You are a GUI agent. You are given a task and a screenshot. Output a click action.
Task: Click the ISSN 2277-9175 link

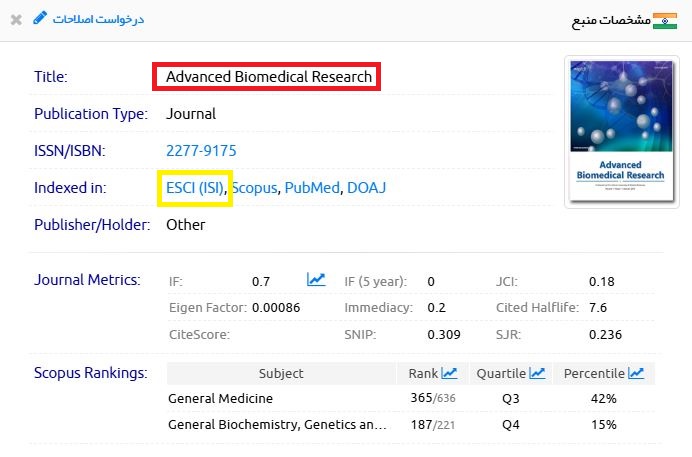[201, 151]
